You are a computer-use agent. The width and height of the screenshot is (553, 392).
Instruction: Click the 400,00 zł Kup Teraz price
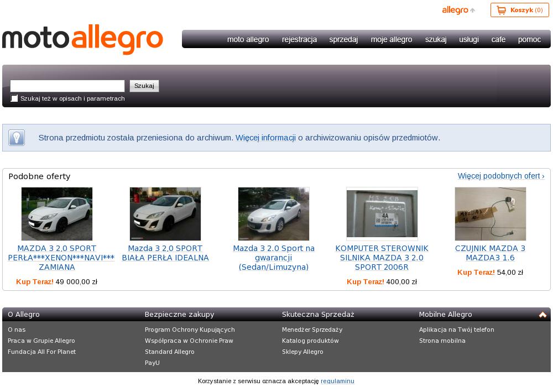point(382,282)
